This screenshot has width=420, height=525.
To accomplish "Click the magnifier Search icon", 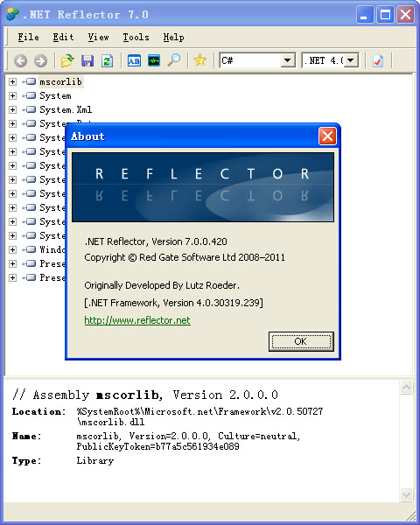I will 174,60.
